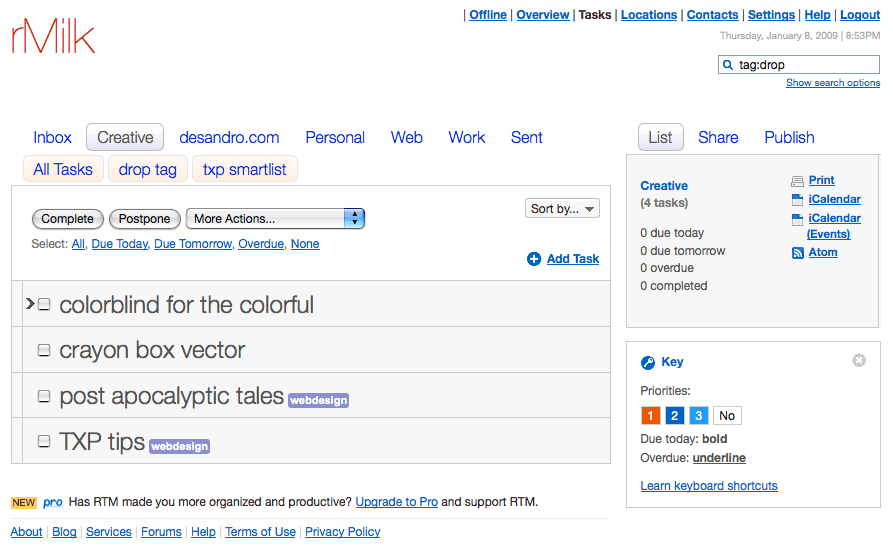The image size is (893, 551).
Task: Select the 'TXP tips' task checkbox
Action: tap(44, 441)
